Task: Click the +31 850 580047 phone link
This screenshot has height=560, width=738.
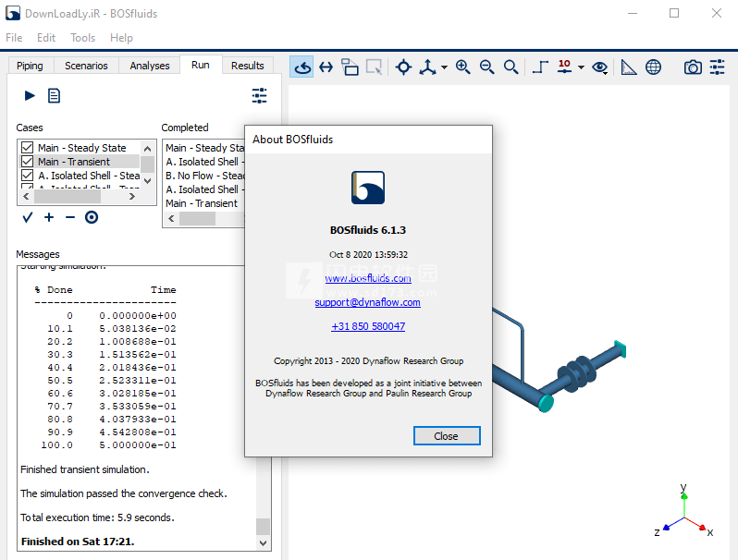Action: click(x=368, y=326)
